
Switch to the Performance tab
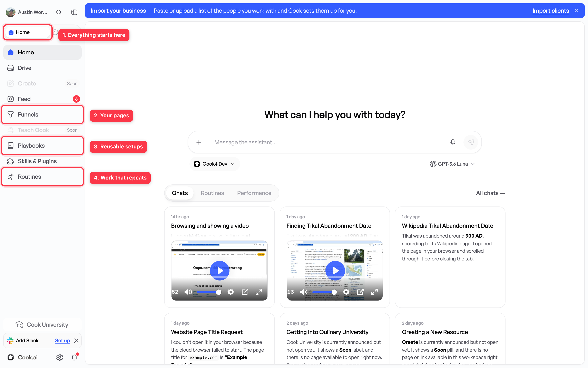point(254,193)
